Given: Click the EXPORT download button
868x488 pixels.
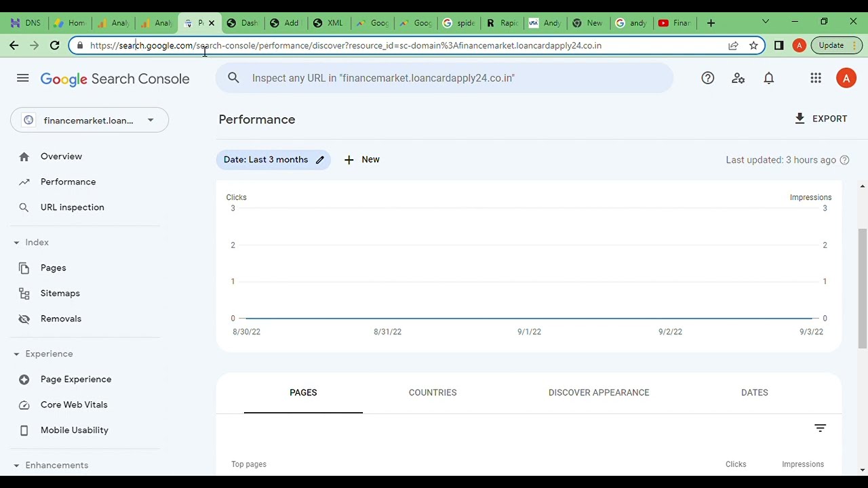Looking at the screenshot, I should coord(821,119).
